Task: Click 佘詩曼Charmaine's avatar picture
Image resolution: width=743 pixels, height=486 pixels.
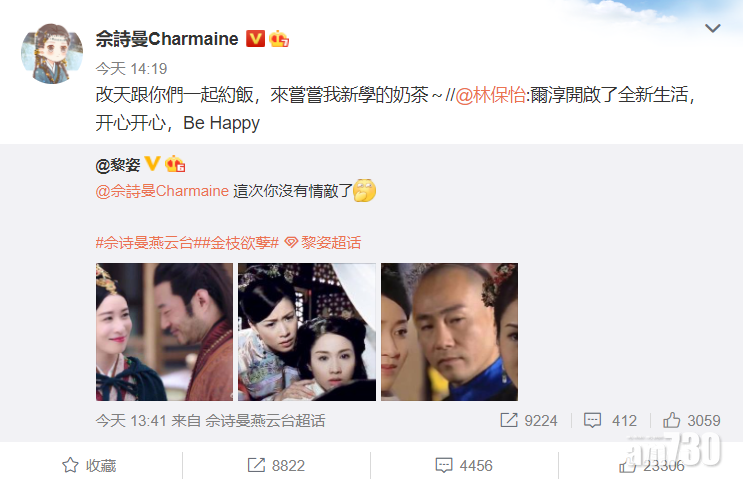Action: [52, 54]
